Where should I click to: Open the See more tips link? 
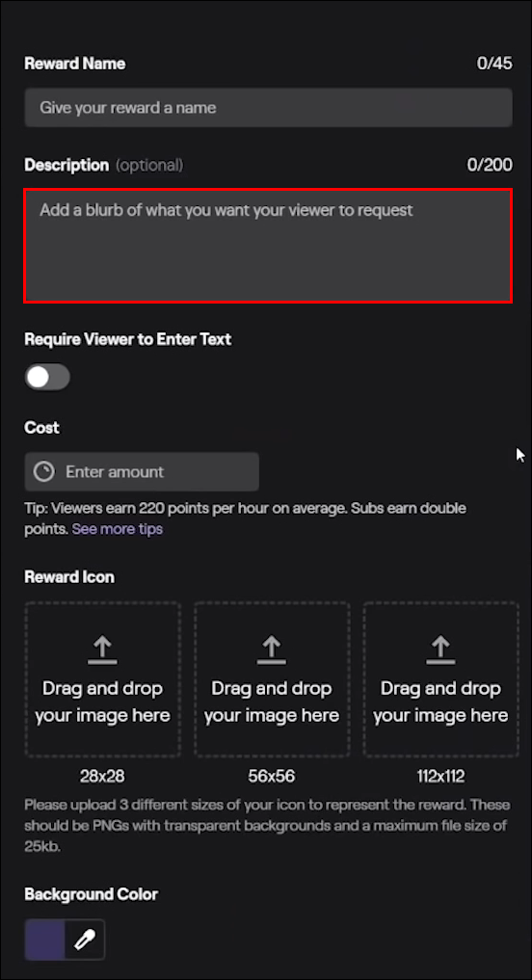117,529
